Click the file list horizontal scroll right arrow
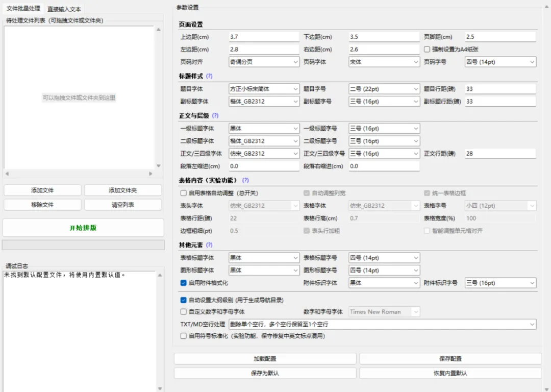 tap(151, 174)
